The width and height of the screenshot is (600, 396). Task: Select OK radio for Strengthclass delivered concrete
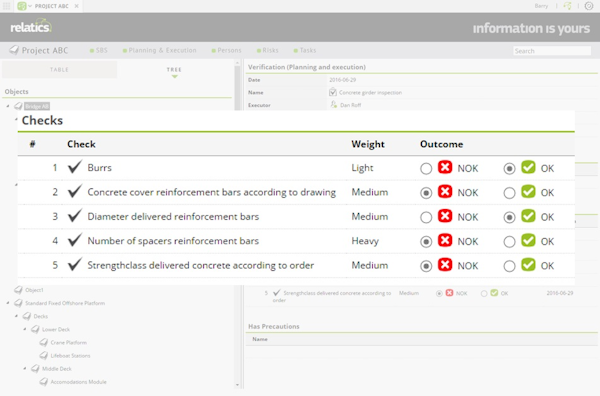[x=509, y=266]
